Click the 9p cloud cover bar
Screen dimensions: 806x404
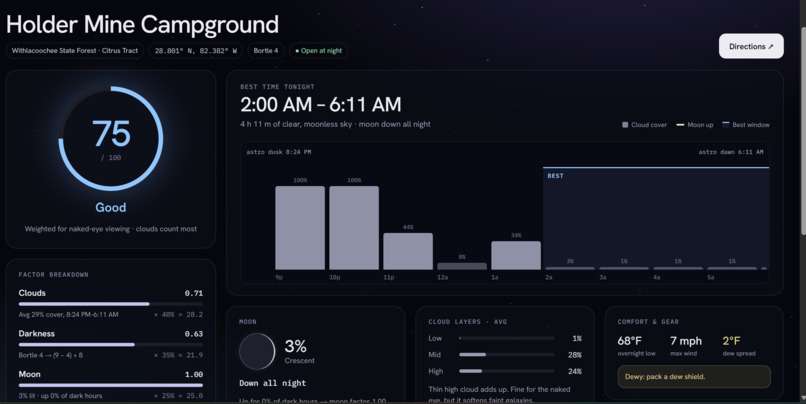300,228
